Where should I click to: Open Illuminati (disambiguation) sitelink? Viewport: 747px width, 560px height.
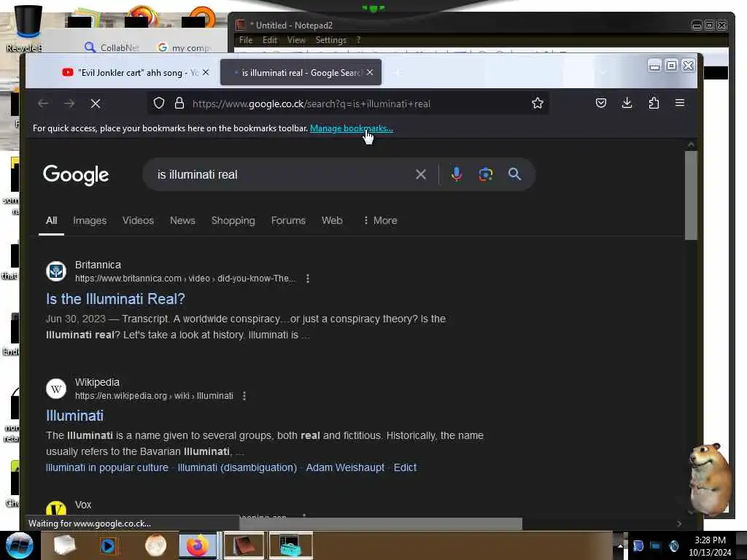[237, 467]
